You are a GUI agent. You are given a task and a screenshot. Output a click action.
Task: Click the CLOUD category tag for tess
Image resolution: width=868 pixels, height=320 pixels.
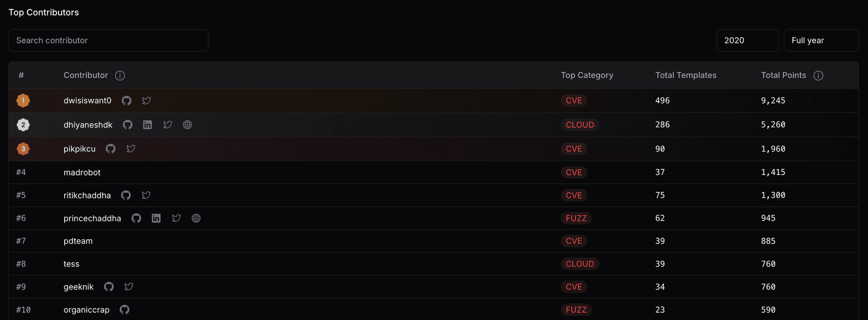pyautogui.click(x=580, y=264)
